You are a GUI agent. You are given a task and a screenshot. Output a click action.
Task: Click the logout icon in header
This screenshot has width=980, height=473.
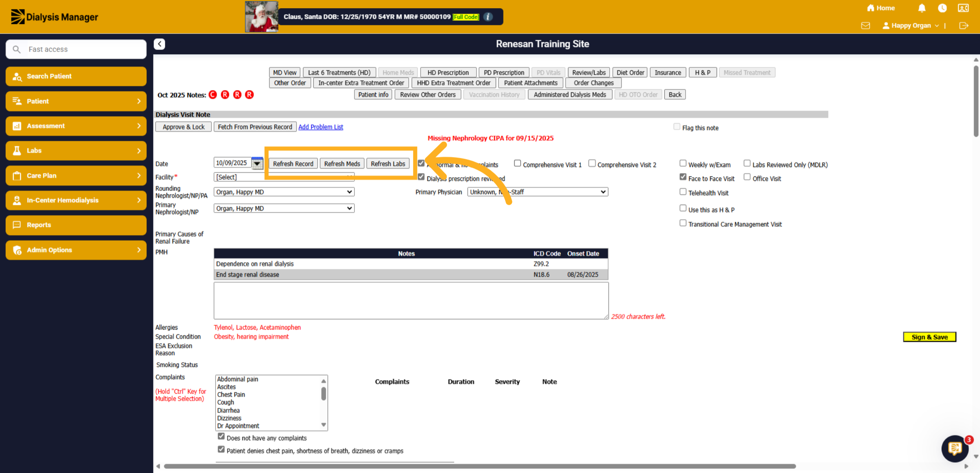pyautogui.click(x=964, y=26)
